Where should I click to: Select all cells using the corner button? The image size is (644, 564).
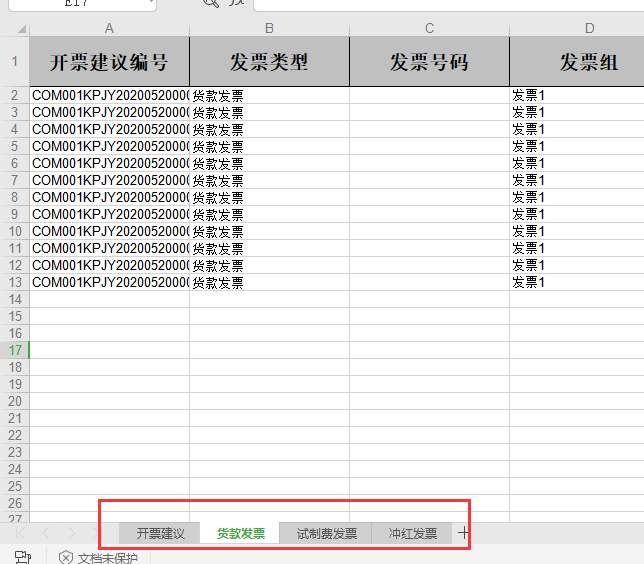pyautogui.click(x=14, y=28)
